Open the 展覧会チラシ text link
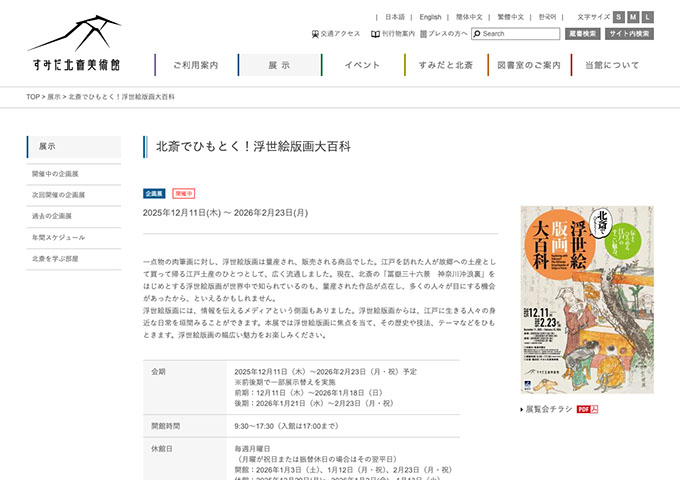Screen dimensions: 680x480 [x=549, y=409]
